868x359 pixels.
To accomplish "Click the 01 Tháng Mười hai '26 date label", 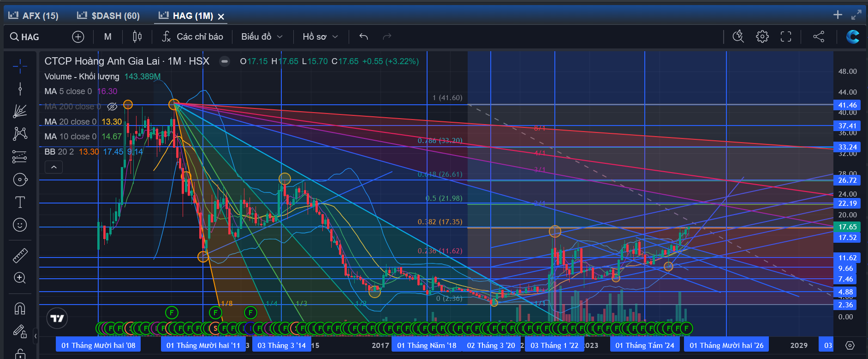I will click(726, 345).
